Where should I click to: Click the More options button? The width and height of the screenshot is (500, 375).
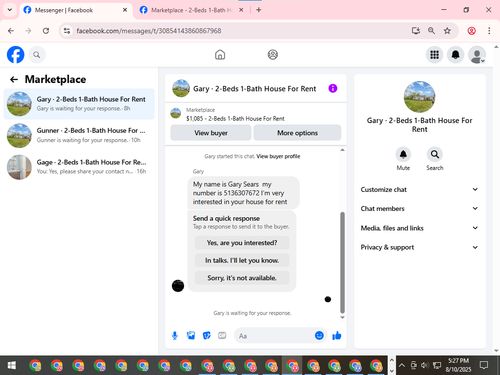(297, 133)
